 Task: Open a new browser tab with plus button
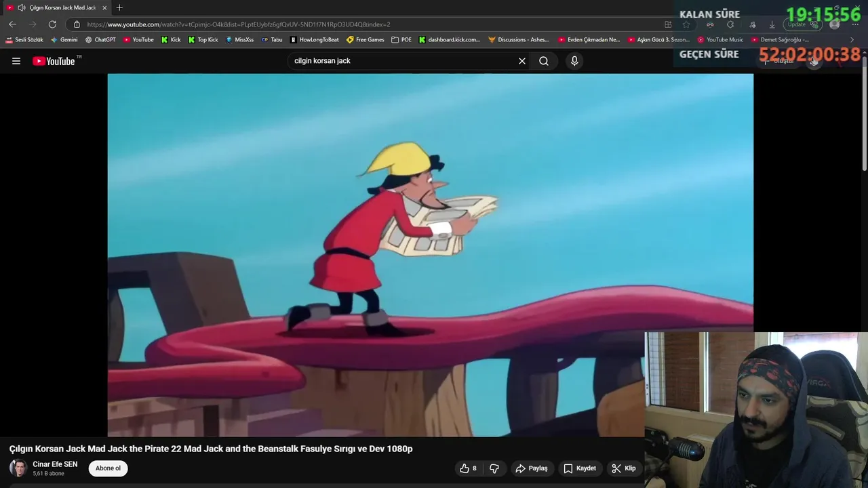click(x=119, y=7)
